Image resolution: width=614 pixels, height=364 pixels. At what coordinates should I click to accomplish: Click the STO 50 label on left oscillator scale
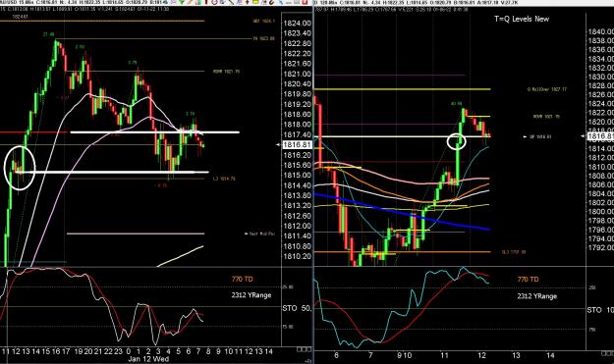(x=297, y=308)
